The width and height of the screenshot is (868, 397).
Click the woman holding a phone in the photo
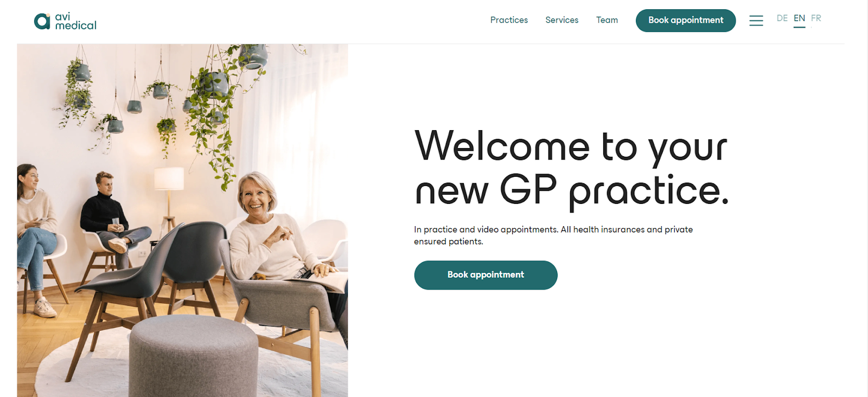[37, 239]
